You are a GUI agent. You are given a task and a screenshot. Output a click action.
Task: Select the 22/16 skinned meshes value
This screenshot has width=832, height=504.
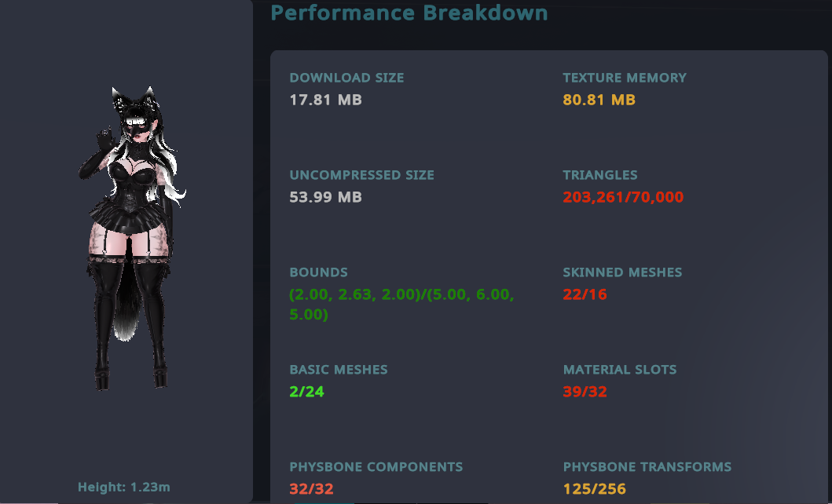pos(585,294)
